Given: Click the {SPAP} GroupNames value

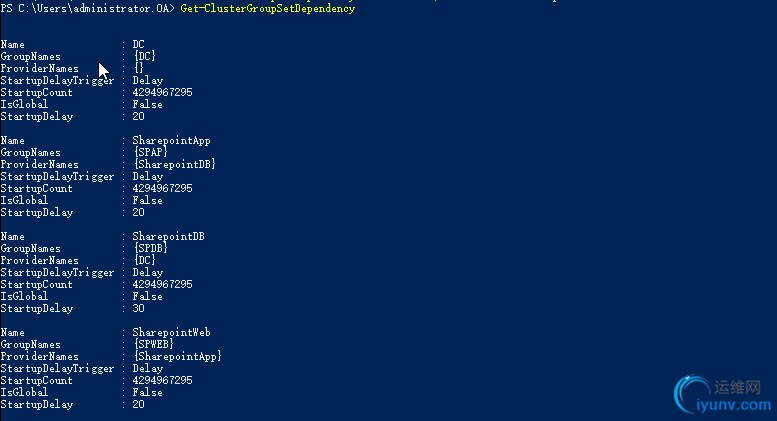Looking at the screenshot, I should (x=151, y=153).
